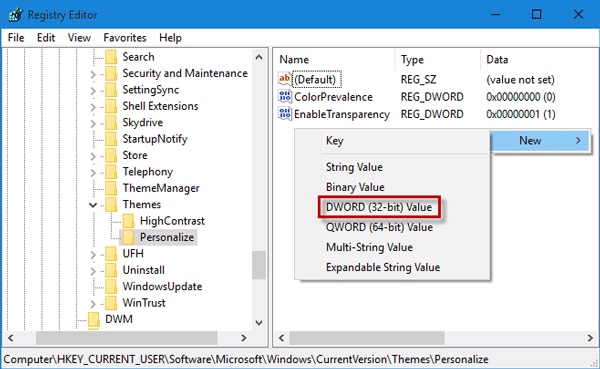Click the Security and Maintenance folder icon
This screenshot has height=369, width=600.
pos(111,73)
